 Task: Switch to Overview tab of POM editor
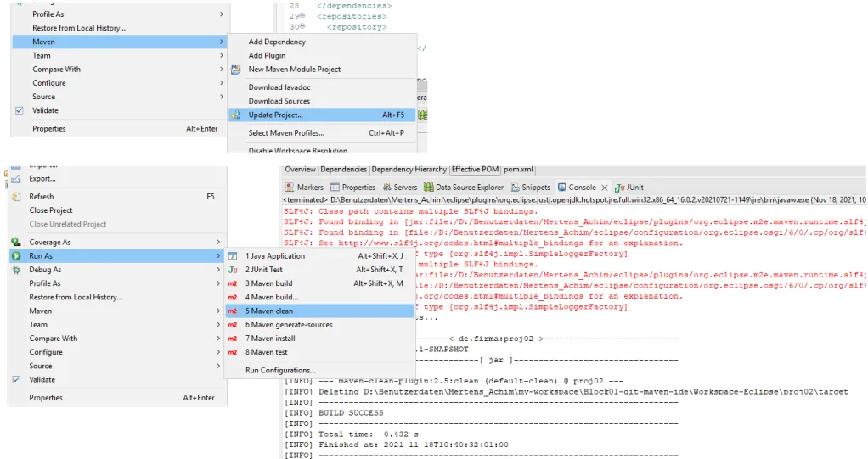point(300,169)
